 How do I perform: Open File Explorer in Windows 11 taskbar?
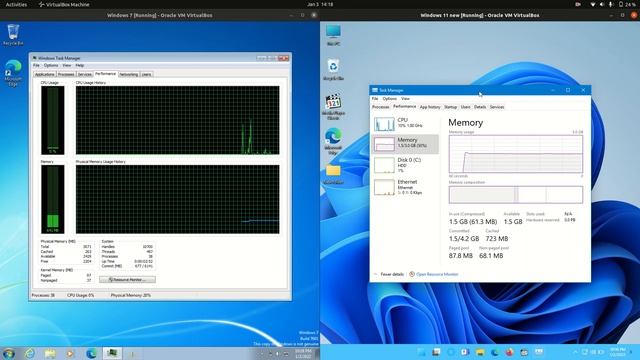(480, 352)
